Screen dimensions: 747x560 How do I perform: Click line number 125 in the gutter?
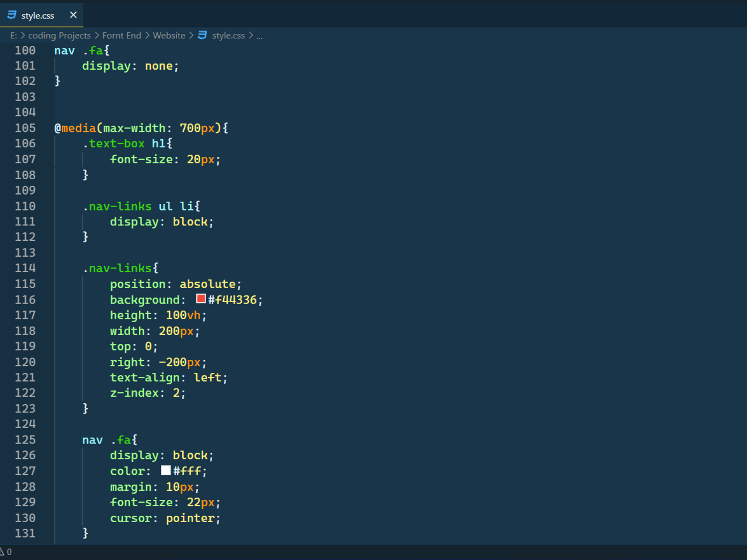[x=25, y=440]
